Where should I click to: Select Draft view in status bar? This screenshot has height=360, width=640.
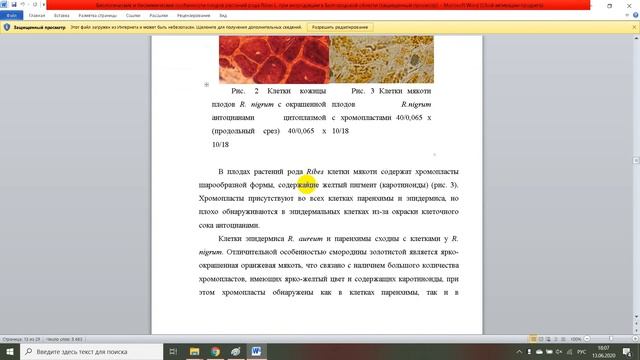(563, 339)
